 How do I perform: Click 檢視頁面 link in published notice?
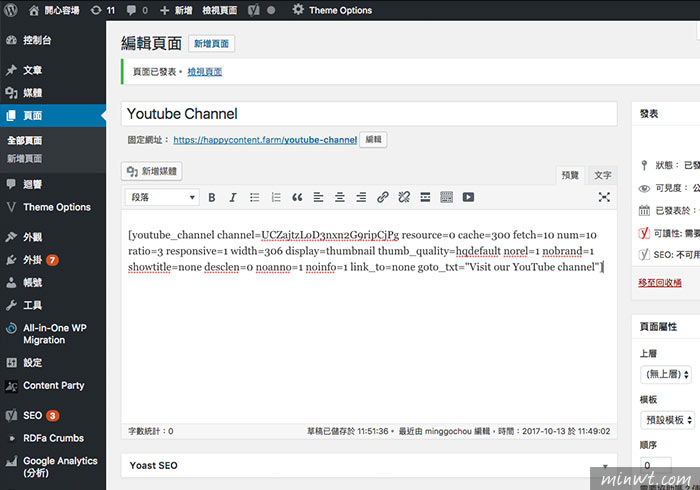(x=204, y=72)
